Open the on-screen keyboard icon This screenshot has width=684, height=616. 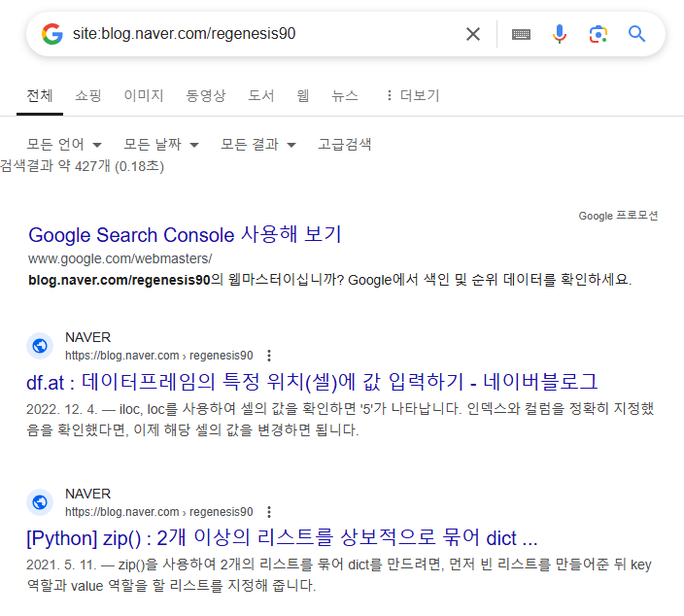[521, 34]
